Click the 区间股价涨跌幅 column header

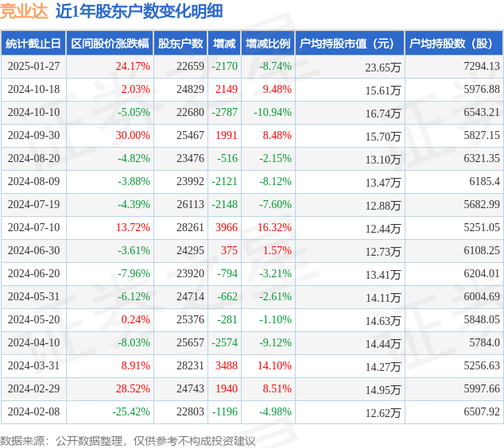[110, 44]
